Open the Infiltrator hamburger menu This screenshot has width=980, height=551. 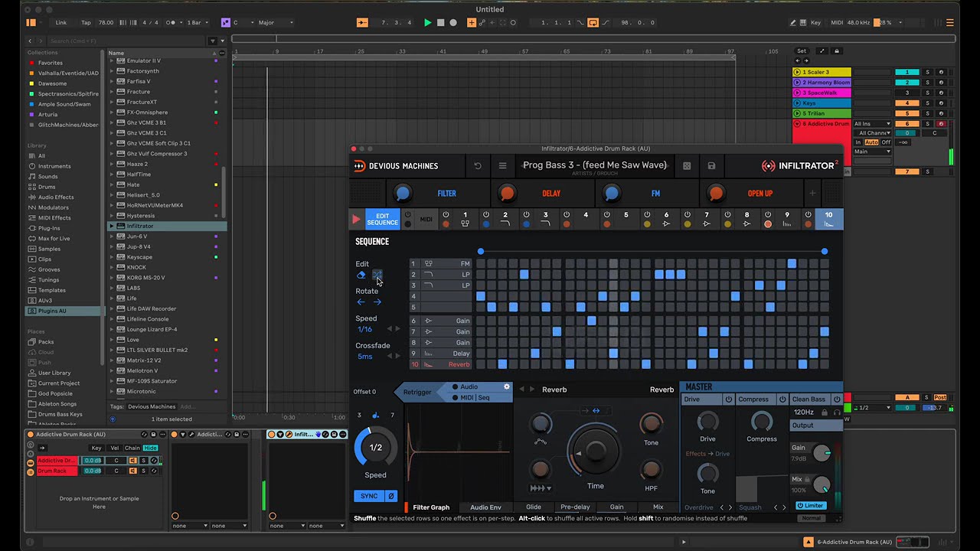502,165
